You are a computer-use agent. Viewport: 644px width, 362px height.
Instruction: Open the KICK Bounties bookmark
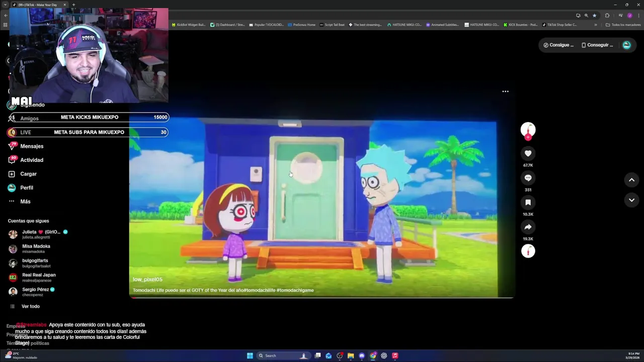coord(521,25)
